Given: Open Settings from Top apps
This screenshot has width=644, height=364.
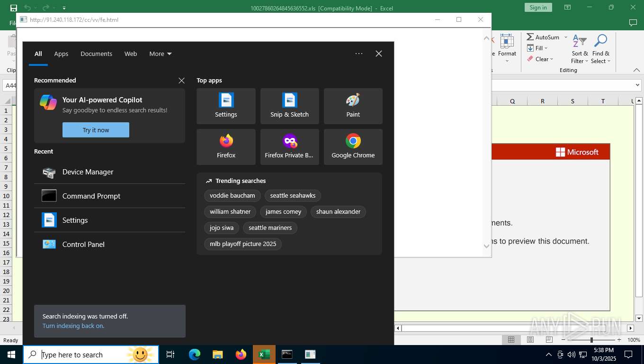Looking at the screenshot, I should click(x=226, y=106).
